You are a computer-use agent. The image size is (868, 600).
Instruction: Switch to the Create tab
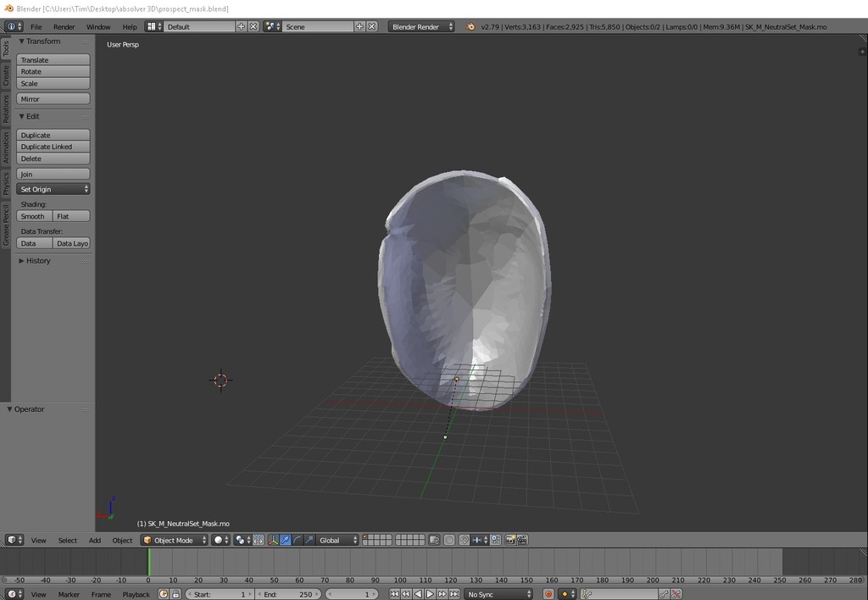[x=6, y=75]
